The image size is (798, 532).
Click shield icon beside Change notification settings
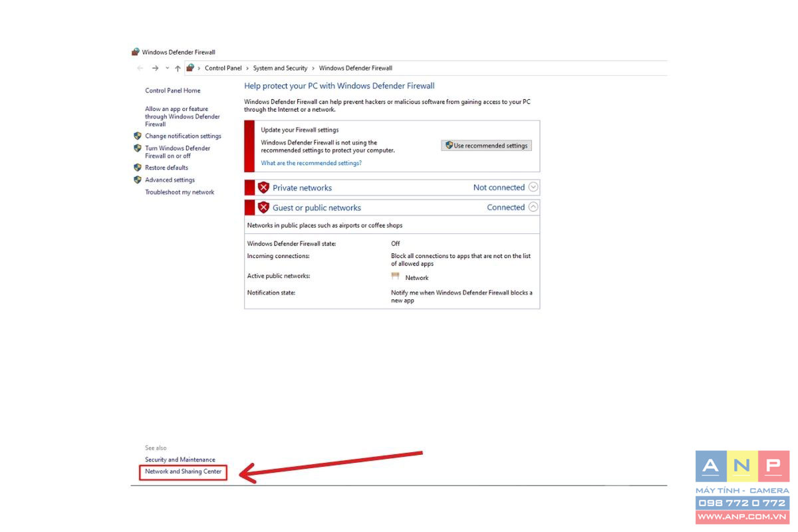click(x=138, y=136)
